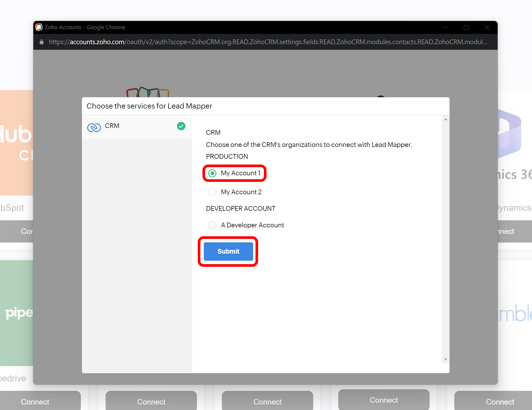Click the HubSpot logo card in background

(17, 143)
